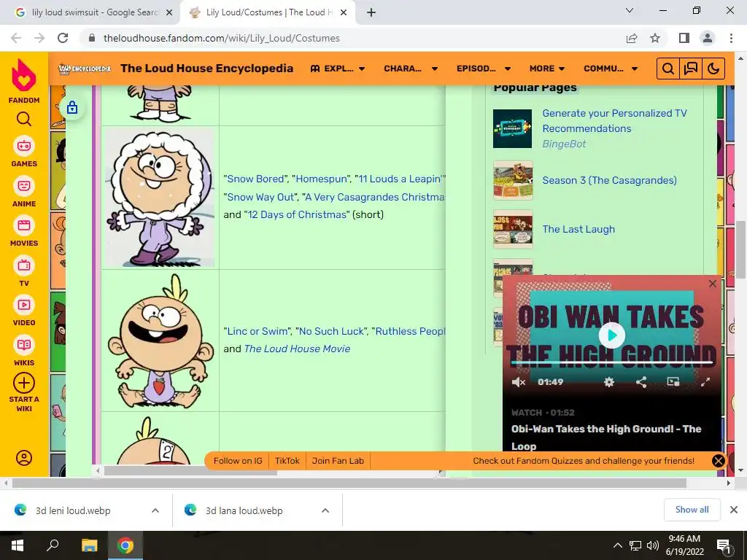Go back to previous page
Image resolution: width=747 pixels, height=560 pixels.
[x=16, y=38]
